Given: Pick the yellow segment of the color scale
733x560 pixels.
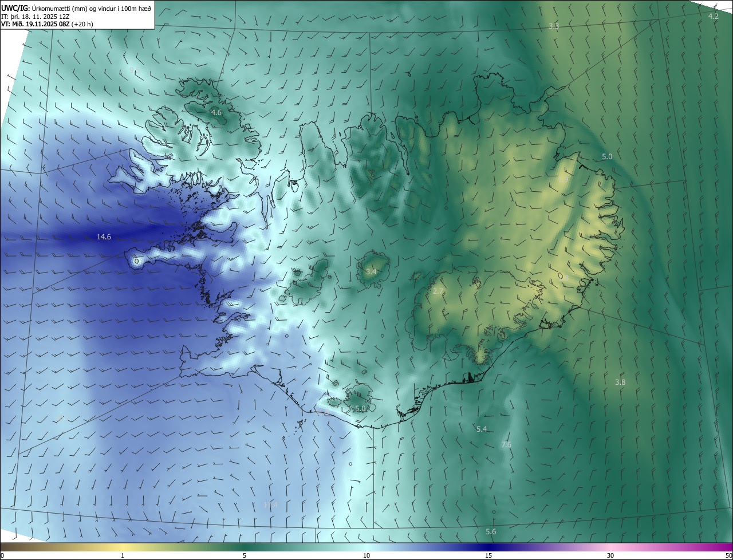Looking at the screenshot, I should tap(123, 547).
